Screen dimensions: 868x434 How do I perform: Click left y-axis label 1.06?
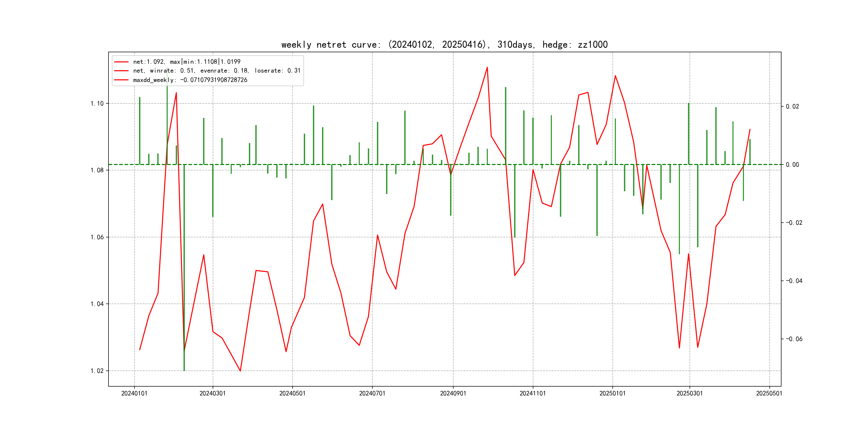(x=97, y=237)
